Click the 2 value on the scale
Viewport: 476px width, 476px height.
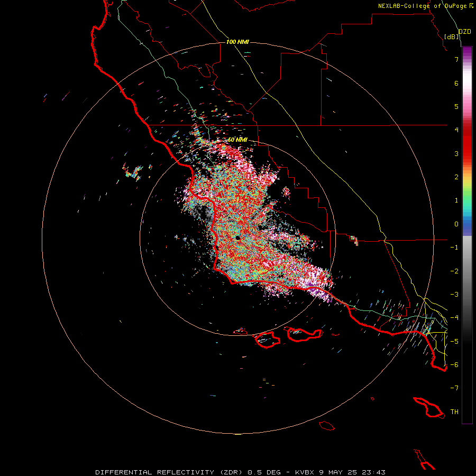456,177
